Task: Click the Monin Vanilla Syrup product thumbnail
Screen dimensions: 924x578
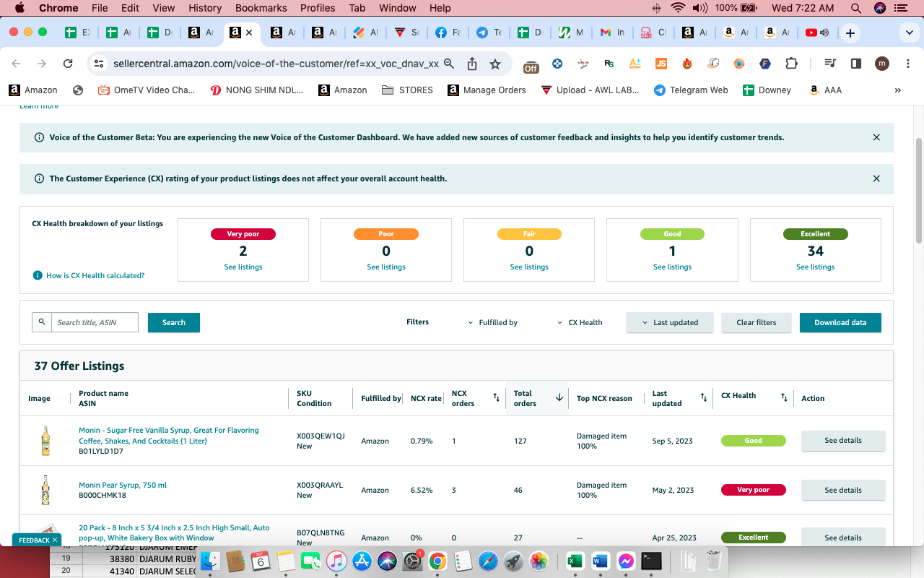Action: pos(45,441)
